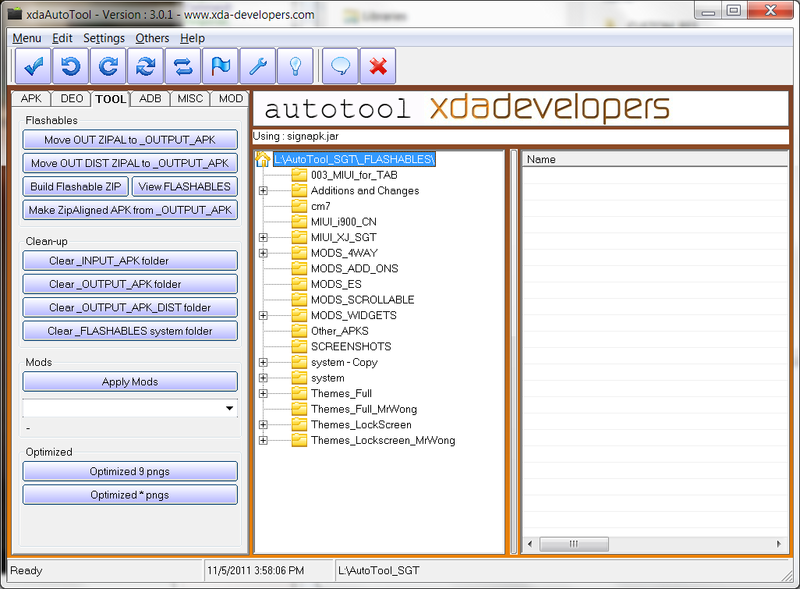Expand the MIUI_XJ_SGT folder node
The height and width of the screenshot is (589, 800).
(263, 238)
